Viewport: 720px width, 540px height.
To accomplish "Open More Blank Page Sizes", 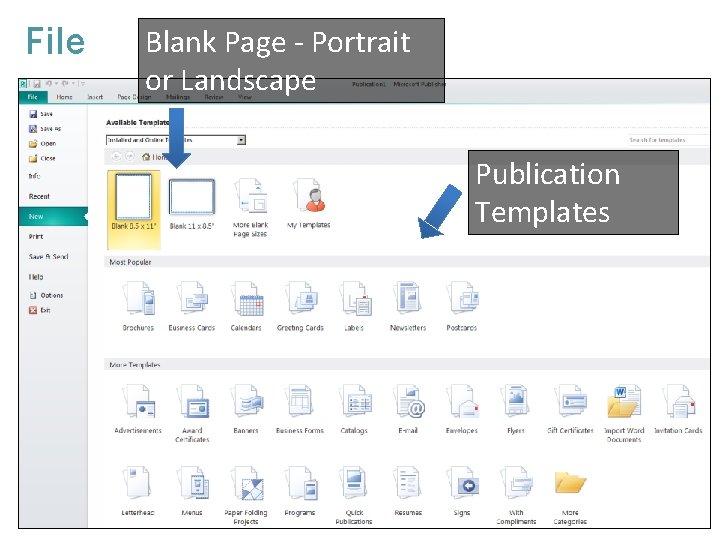I will click(250, 208).
